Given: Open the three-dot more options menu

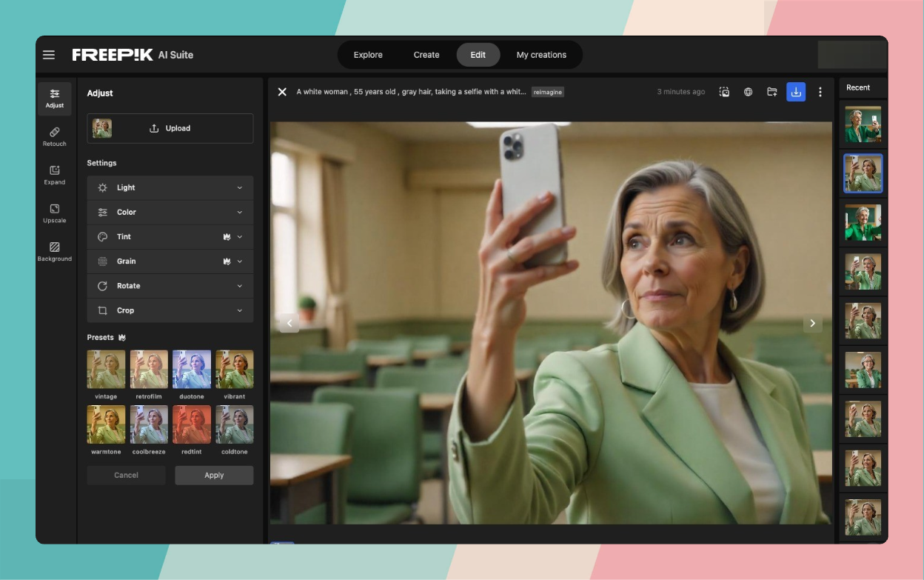Looking at the screenshot, I should point(820,92).
